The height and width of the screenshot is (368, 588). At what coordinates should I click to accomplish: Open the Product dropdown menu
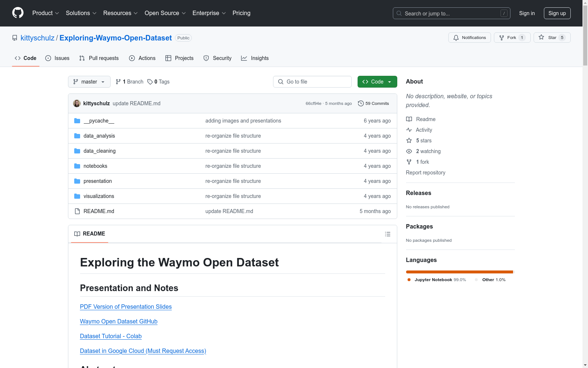(46, 13)
